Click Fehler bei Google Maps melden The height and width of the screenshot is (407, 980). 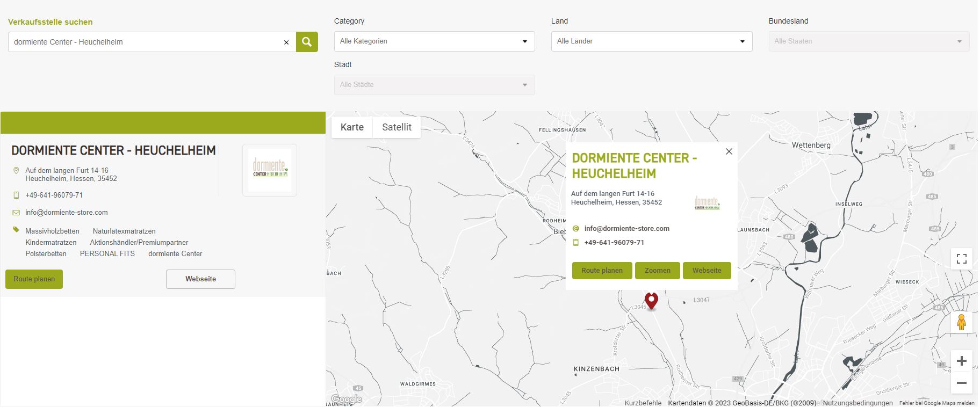click(x=936, y=403)
